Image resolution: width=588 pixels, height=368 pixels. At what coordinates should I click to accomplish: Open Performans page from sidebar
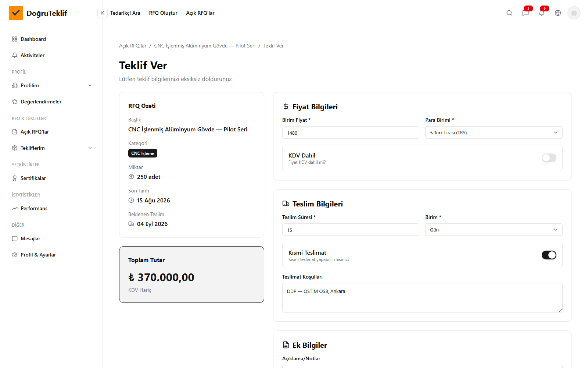pos(51,208)
